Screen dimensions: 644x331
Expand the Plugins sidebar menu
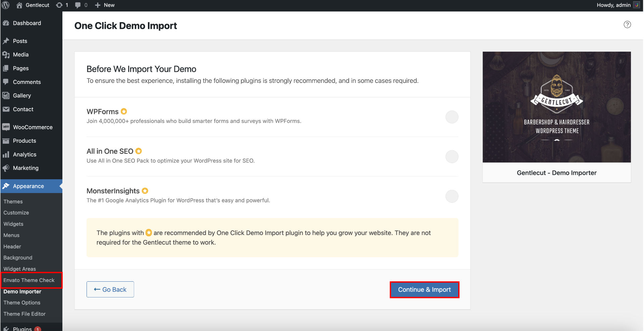click(x=22, y=328)
